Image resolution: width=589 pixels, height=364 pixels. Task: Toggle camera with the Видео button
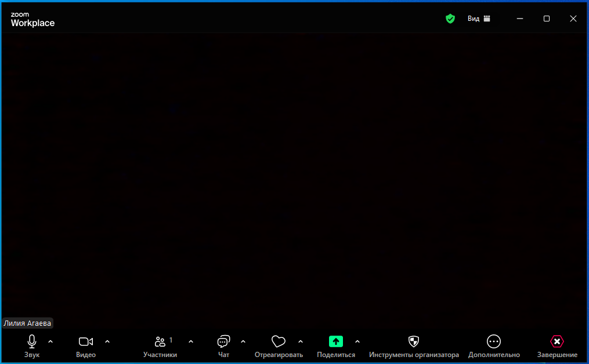pos(86,346)
